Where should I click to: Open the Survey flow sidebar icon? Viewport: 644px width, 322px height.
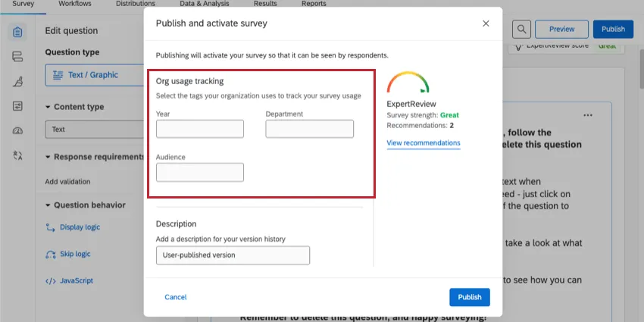click(17, 57)
